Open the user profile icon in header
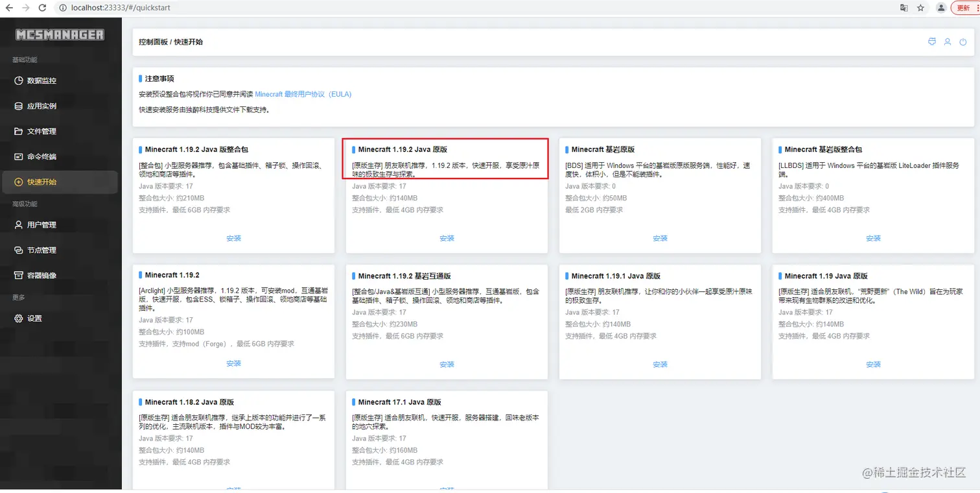Image resolution: width=980 pixels, height=493 pixels. [x=948, y=42]
